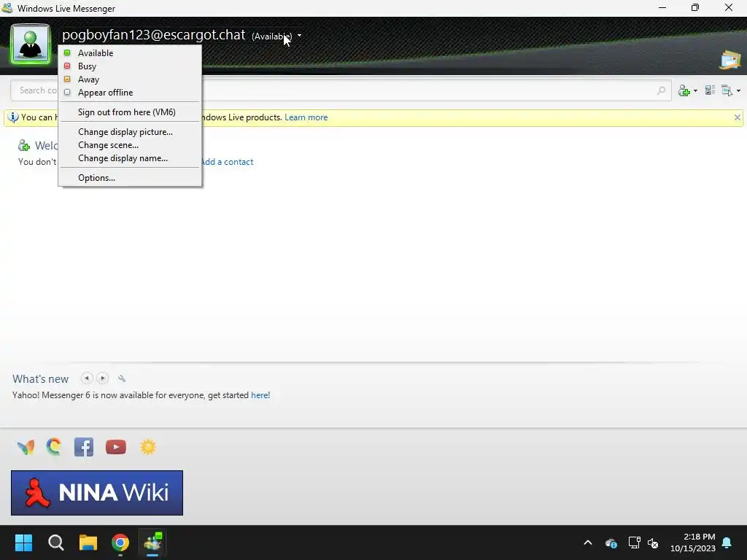Change the contact list layout icon

(710, 90)
